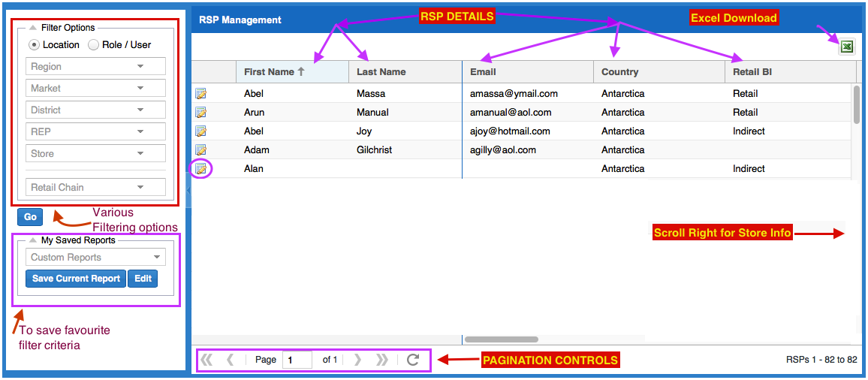Screen dimensions: 868x380
Task: Edit the Abel Massa row
Action: point(201,94)
